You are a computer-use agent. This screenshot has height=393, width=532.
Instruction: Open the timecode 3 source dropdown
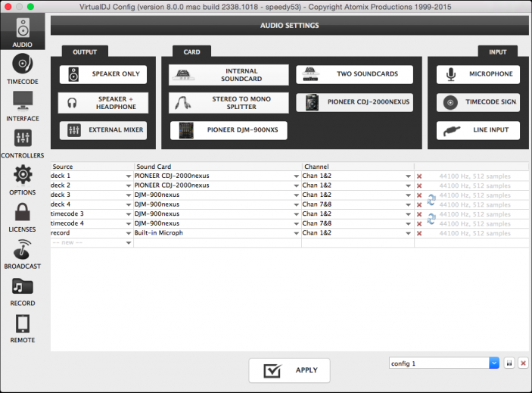[x=128, y=214]
